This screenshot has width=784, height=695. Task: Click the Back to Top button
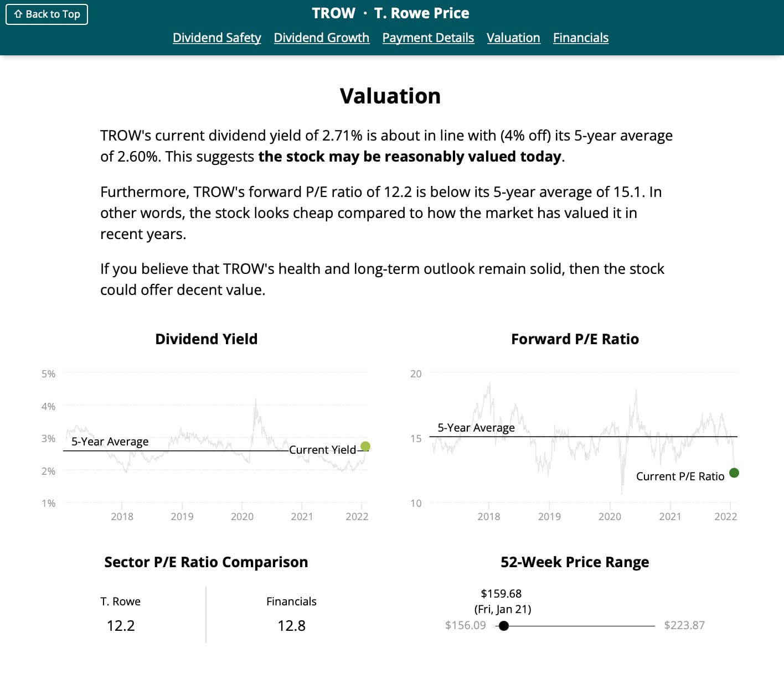[47, 14]
